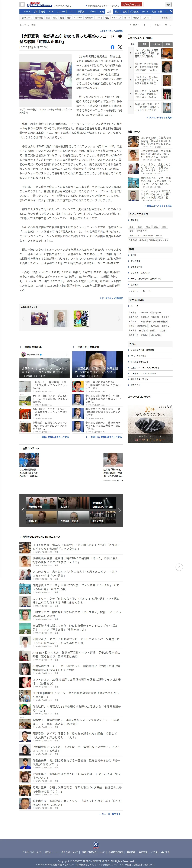Open the 記者コラム sub-nav item
192x868 pixels.
pyautogui.click(x=27, y=18)
